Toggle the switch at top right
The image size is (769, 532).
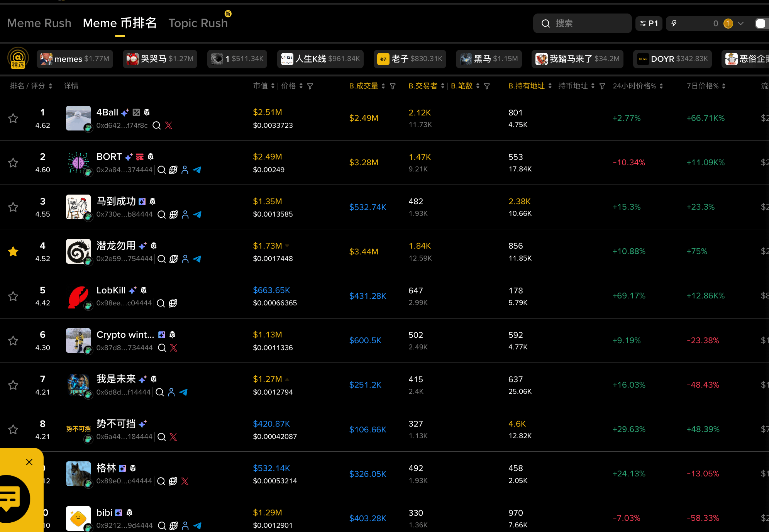tap(760, 24)
